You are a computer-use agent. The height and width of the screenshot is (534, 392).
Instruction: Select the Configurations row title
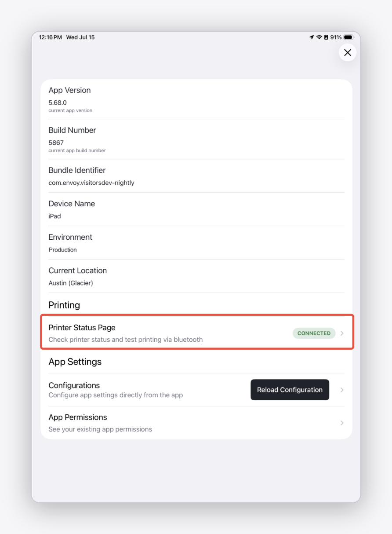click(74, 385)
